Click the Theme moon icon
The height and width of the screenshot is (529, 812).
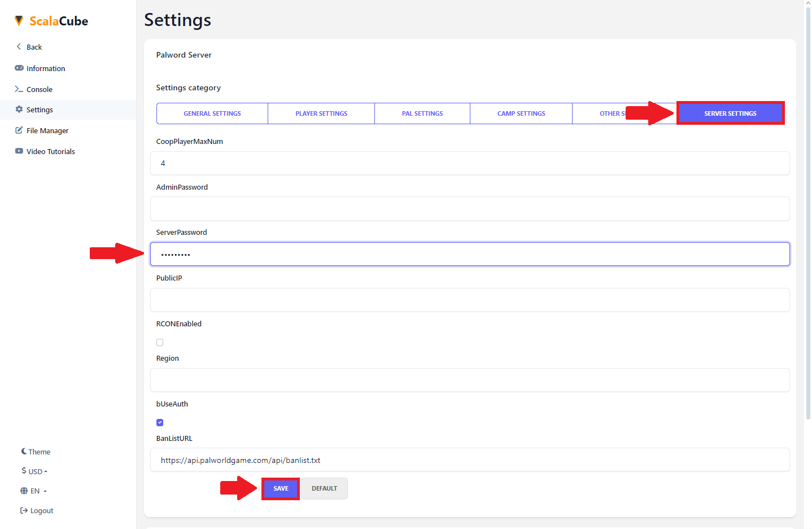24,451
